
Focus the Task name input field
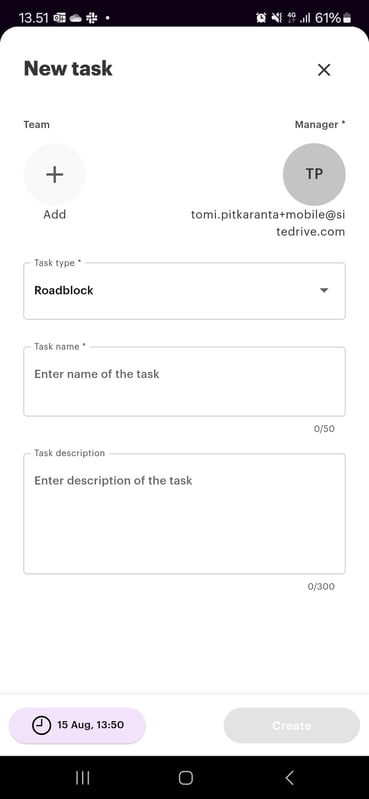(184, 382)
